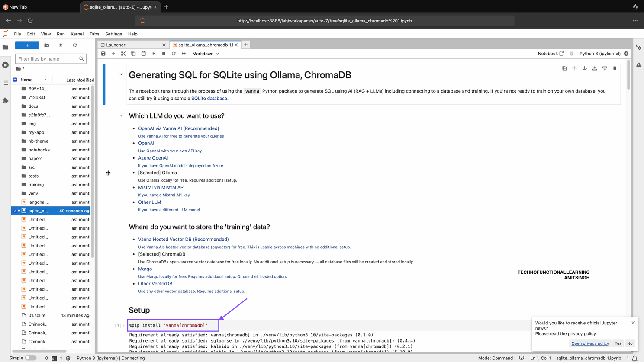Show Running Terminals and Kernels sidebar panel
The image size is (644, 362).
(5, 65)
